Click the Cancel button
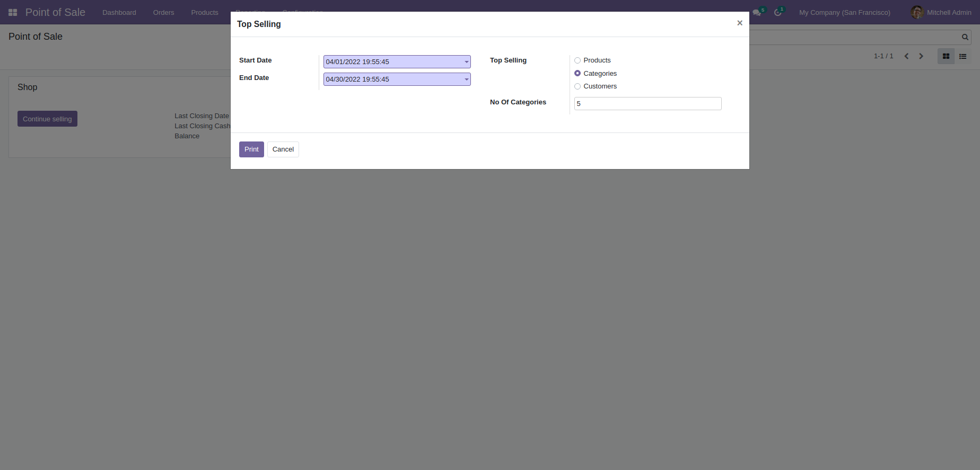 (x=283, y=149)
